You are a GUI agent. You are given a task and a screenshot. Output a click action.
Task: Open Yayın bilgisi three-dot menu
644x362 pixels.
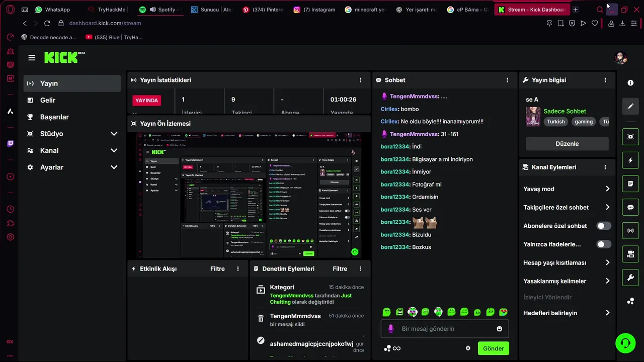[x=605, y=80]
